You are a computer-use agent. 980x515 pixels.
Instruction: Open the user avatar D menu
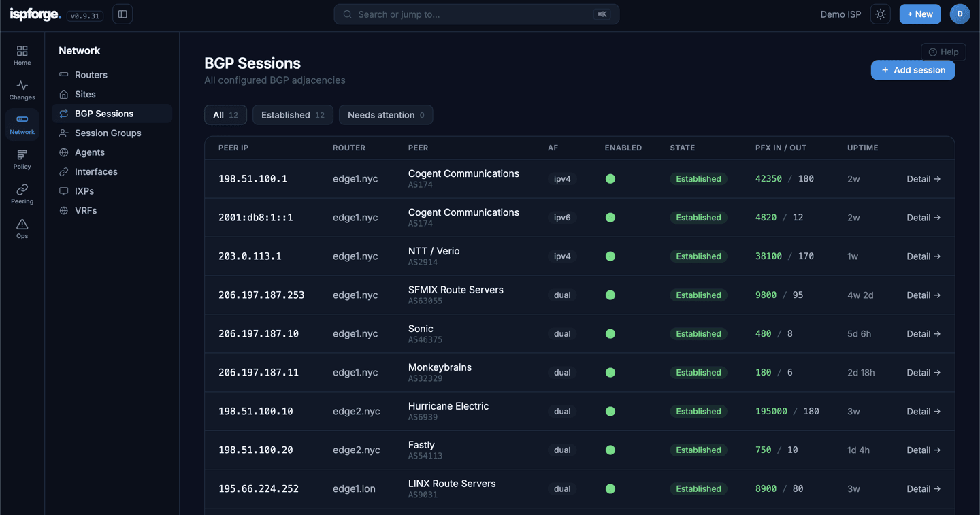coord(960,14)
